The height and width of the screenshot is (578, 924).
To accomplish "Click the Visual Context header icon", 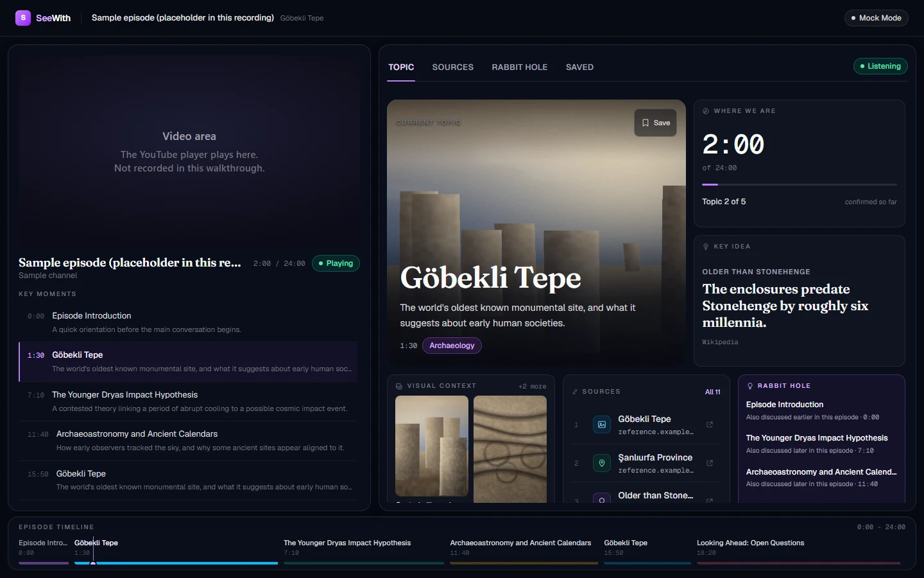I will (x=399, y=386).
